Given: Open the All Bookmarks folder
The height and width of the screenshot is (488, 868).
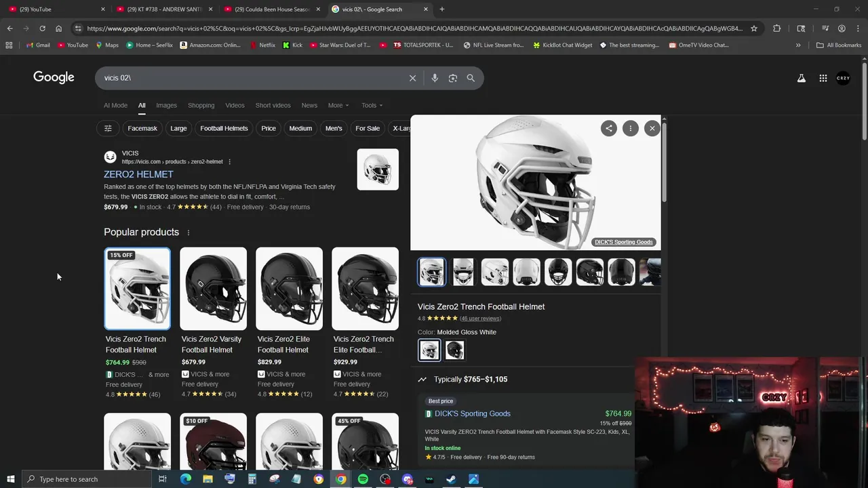Looking at the screenshot, I should [x=839, y=45].
